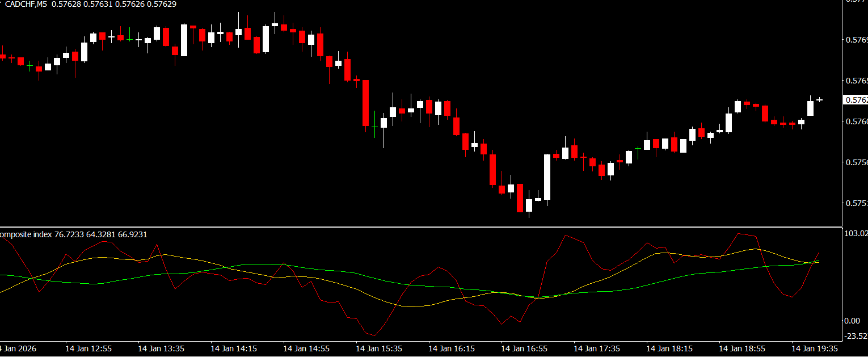Screen dimensions: 868x357
Task: Choose the 14 Jan 18:15 time label
Action: click(x=669, y=348)
